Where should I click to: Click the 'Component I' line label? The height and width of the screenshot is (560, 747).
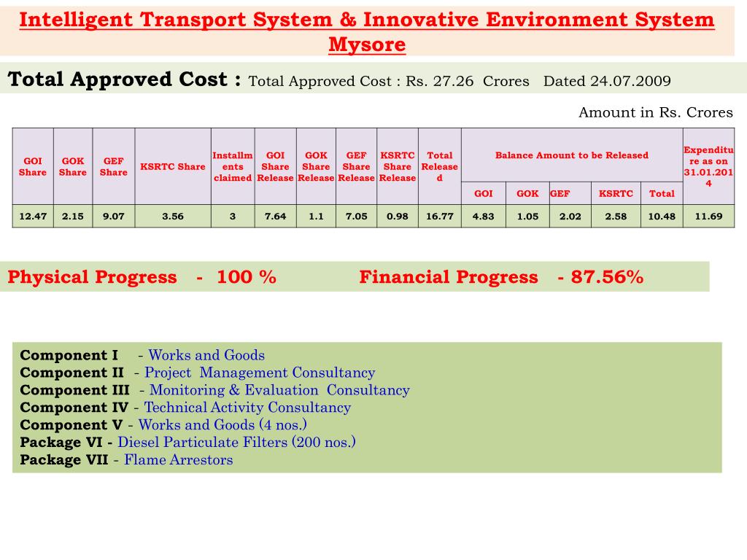69,355
